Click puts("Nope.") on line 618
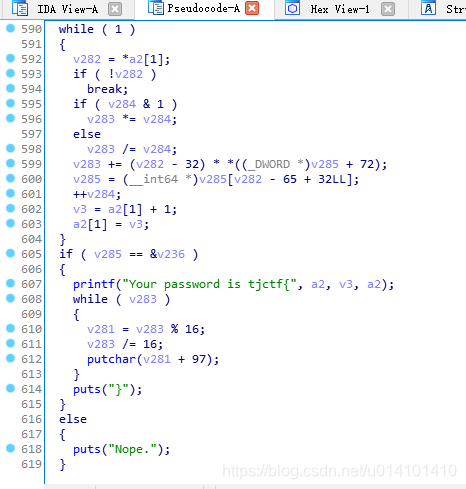The height and width of the screenshot is (489, 466). click(121, 450)
